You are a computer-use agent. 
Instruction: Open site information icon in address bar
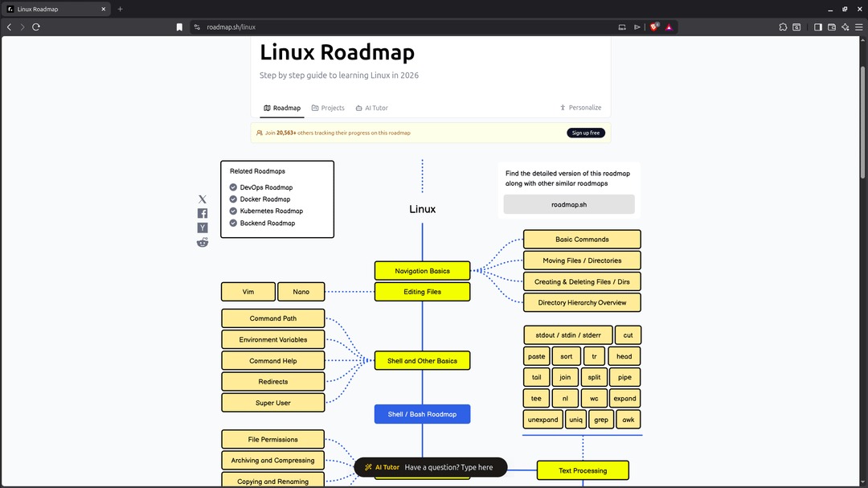[x=197, y=27]
